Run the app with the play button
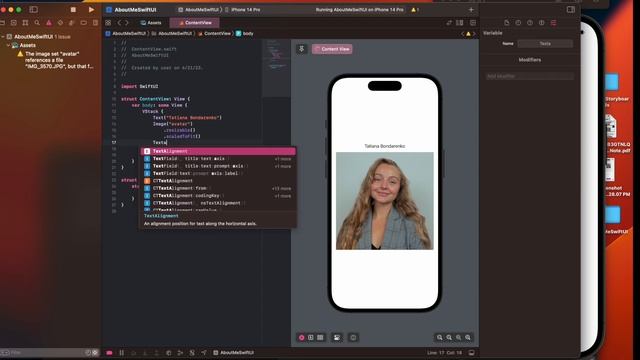The height and width of the screenshot is (360, 640). click(91, 9)
